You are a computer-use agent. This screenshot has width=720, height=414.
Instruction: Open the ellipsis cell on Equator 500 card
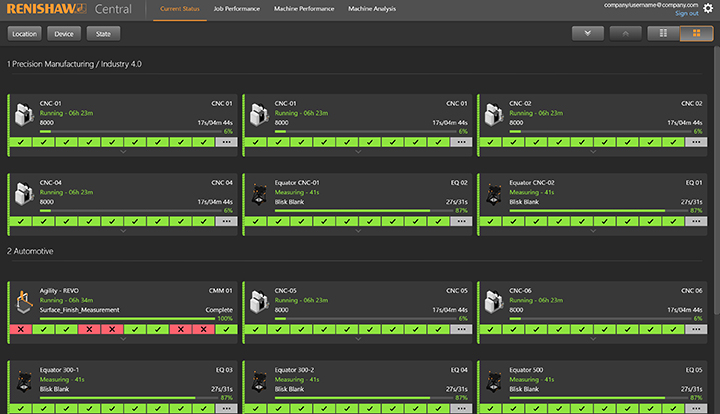click(x=696, y=408)
